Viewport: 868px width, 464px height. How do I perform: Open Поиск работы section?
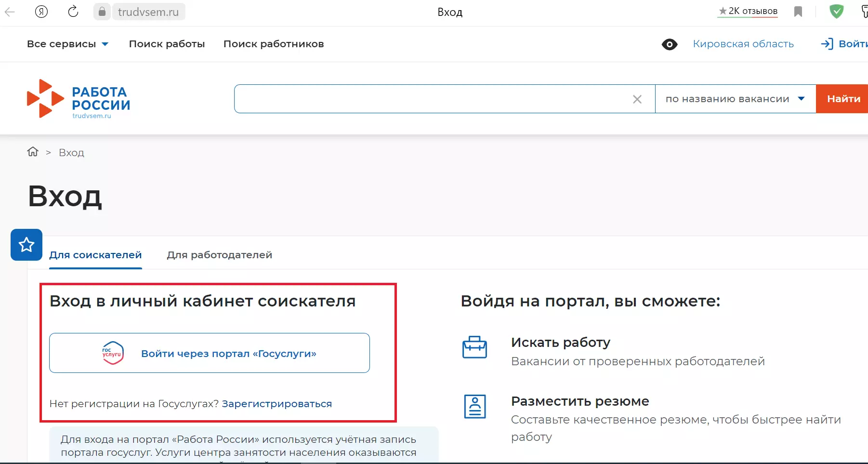tap(167, 44)
